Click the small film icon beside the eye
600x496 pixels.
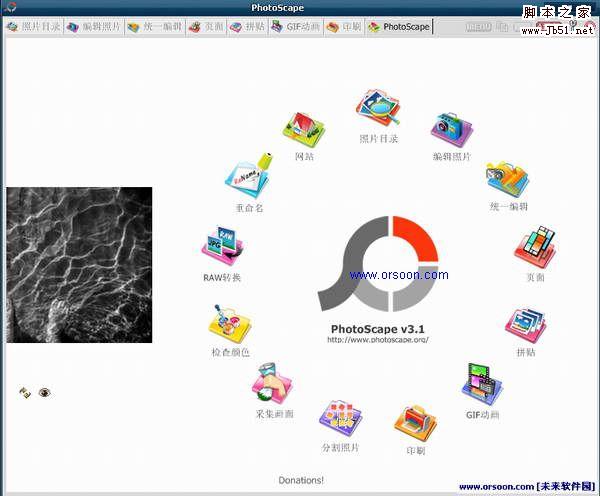25,392
